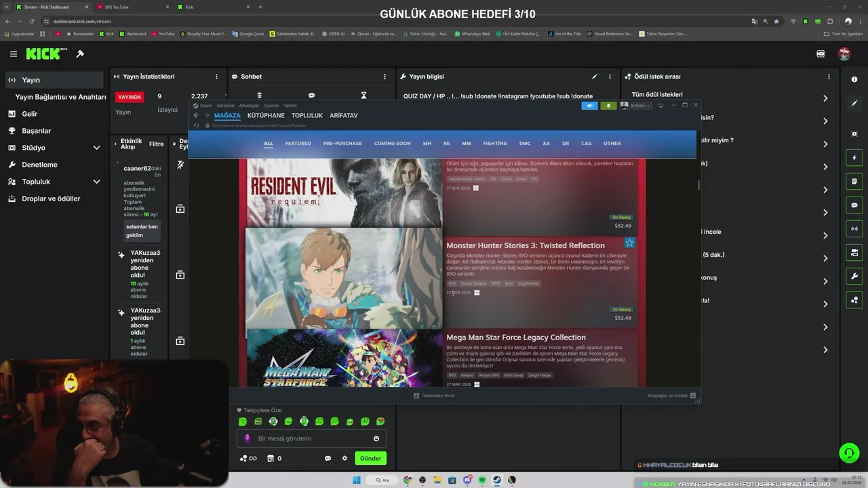Click the info icon in right sidebar
Image resolution: width=868 pixels, height=488 pixels.
coord(854,79)
